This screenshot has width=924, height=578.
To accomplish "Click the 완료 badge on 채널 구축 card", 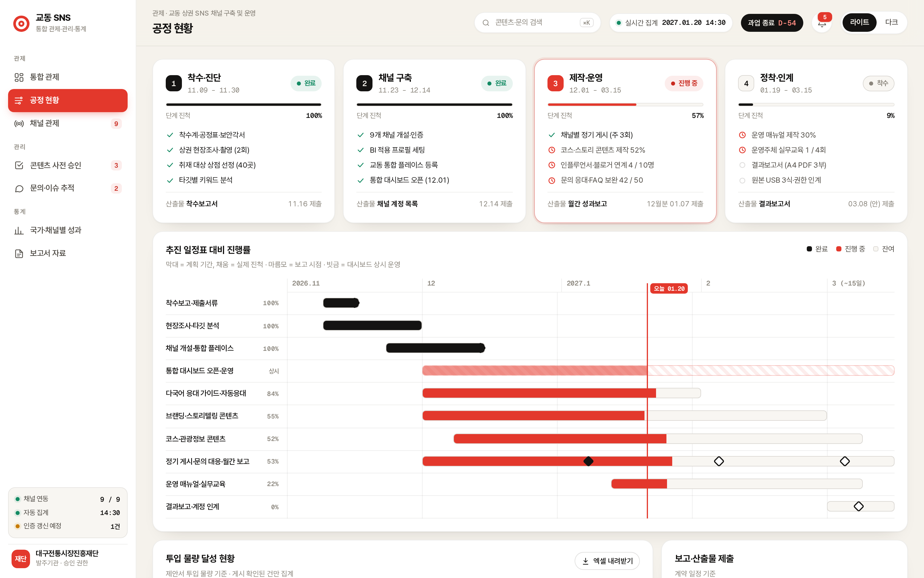I will [x=496, y=83].
